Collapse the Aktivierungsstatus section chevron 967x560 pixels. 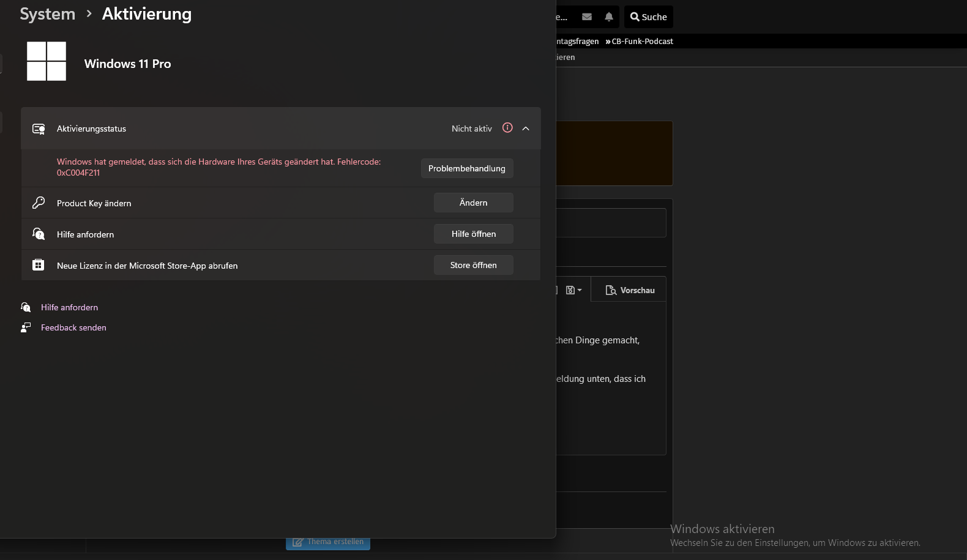(x=526, y=129)
